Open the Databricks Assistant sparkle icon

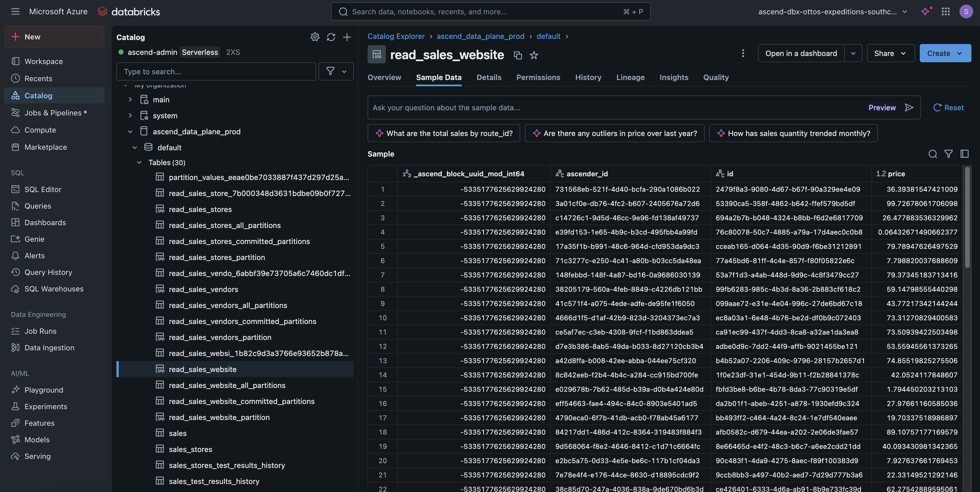pyautogui.click(x=925, y=11)
